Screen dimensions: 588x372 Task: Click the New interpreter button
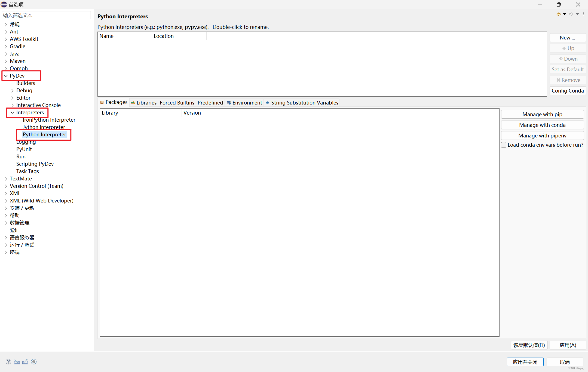click(x=568, y=38)
